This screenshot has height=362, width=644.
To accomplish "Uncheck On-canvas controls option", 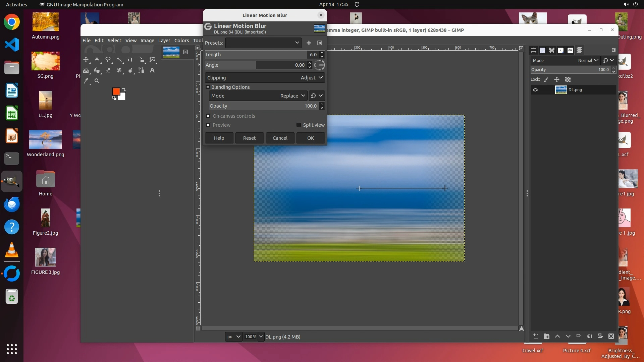I will tap(208, 116).
